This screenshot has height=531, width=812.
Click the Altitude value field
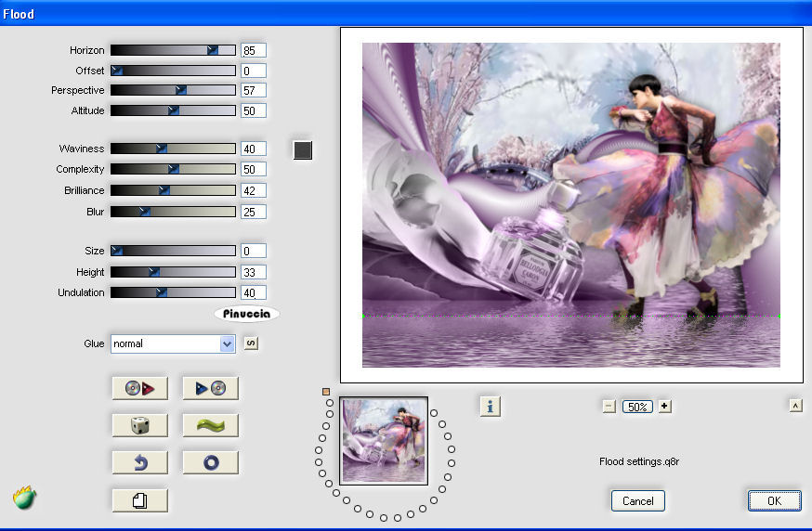[x=254, y=110]
